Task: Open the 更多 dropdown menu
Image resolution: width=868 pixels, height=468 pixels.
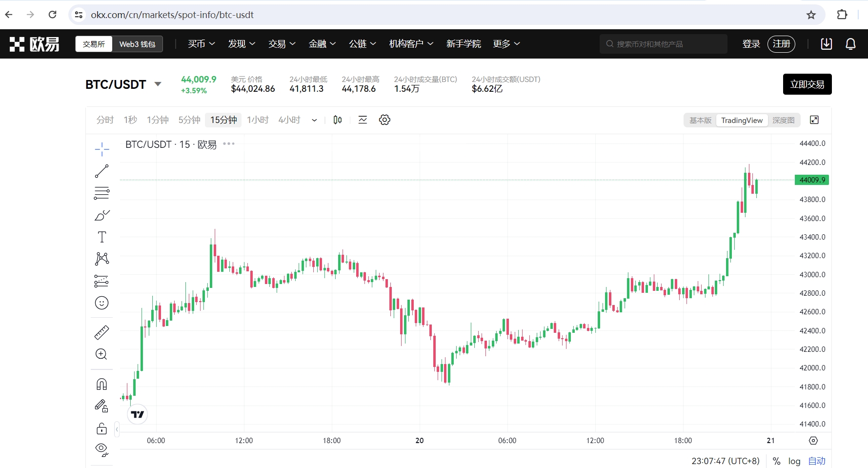Action: [506, 44]
